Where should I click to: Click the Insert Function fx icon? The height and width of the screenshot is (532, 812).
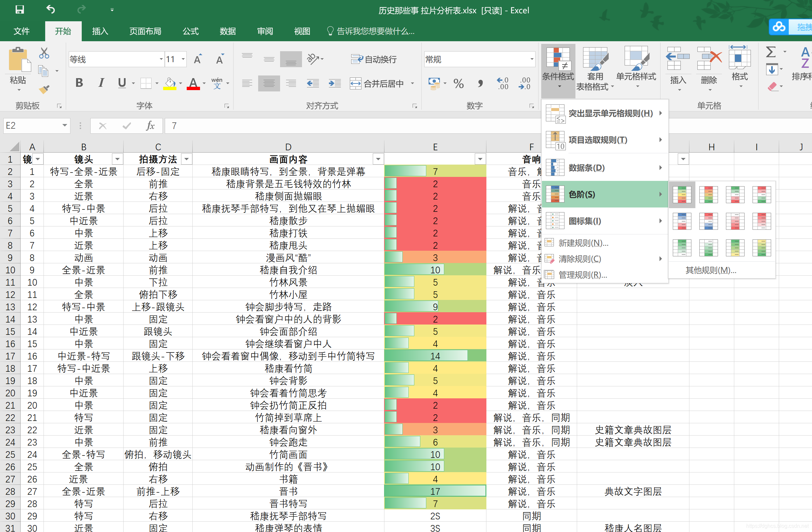150,126
